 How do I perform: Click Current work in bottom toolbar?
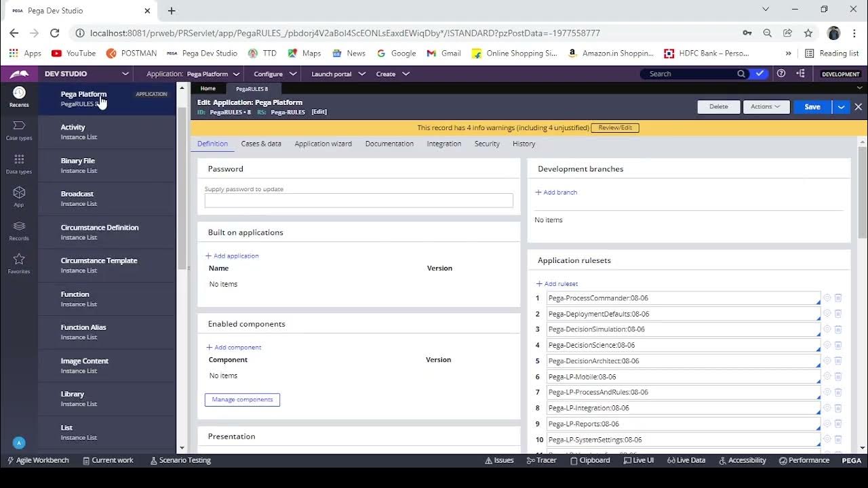(108, 460)
